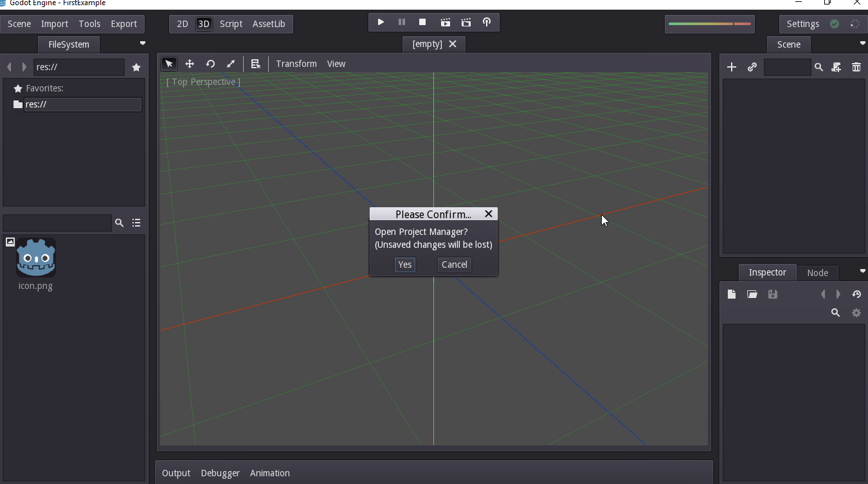
Task: Click the Scene panel filter search icon
Action: [818, 67]
